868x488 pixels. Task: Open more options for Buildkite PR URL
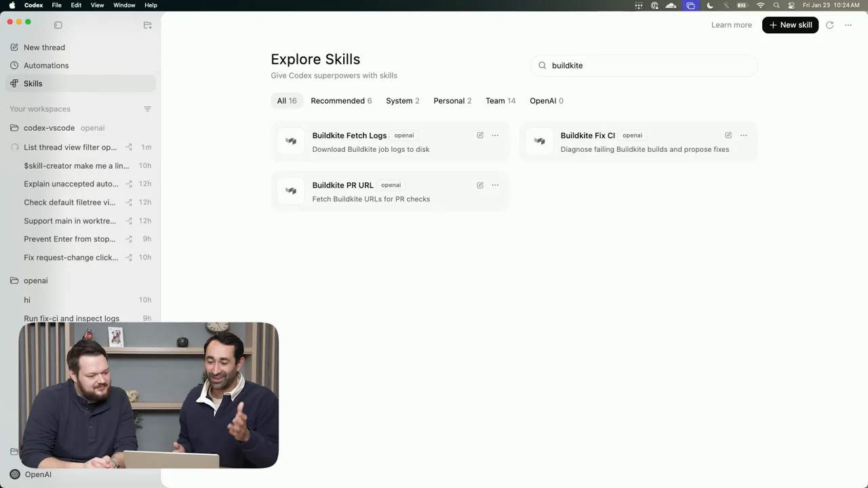(495, 185)
